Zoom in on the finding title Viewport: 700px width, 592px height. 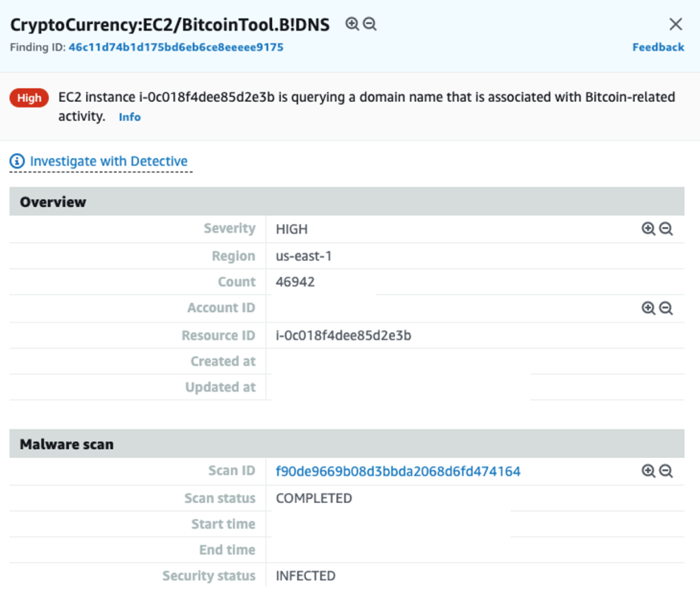coord(351,23)
